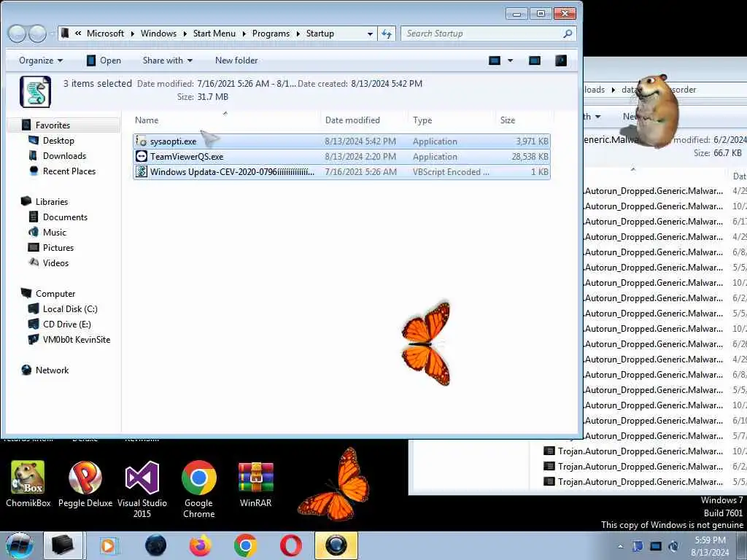
Task: Click the VBScript Encoded type cell
Action: click(x=451, y=172)
